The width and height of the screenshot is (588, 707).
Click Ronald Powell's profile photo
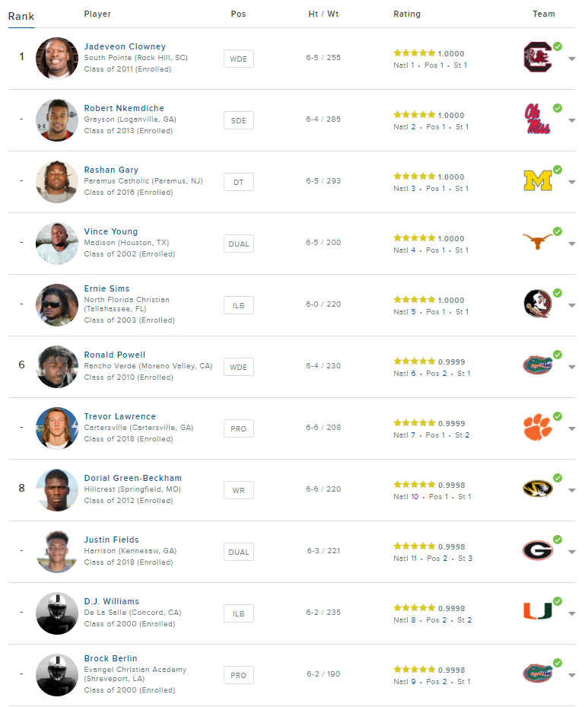click(57, 367)
